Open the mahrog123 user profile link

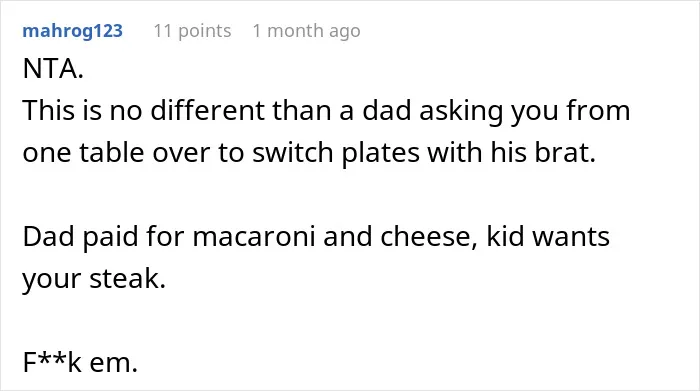click(72, 31)
